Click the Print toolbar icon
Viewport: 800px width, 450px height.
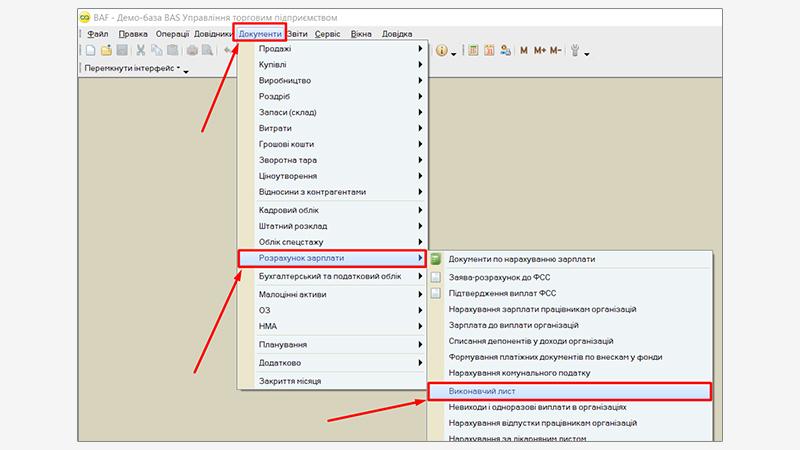click(x=192, y=51)
